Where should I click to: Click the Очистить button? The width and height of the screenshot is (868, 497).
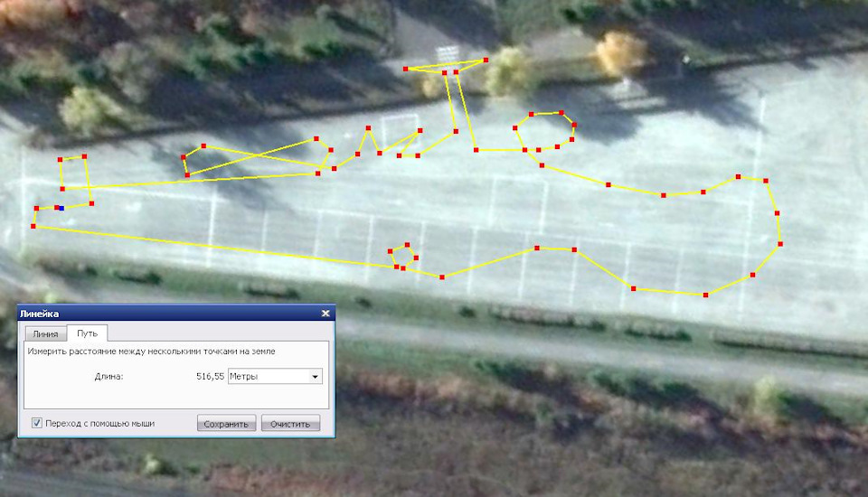click(x=290, y=424)
